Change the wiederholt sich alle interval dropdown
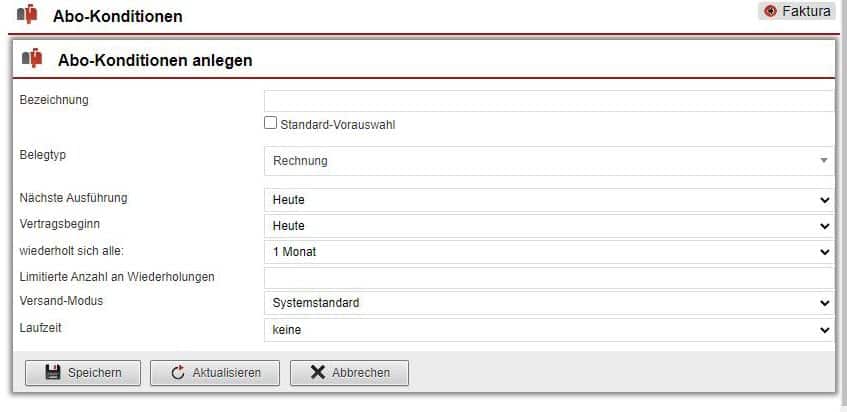 [x=548, y=252]
